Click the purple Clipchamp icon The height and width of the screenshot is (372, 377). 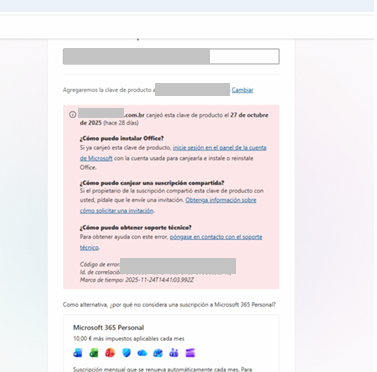click(x=190, y=353)
